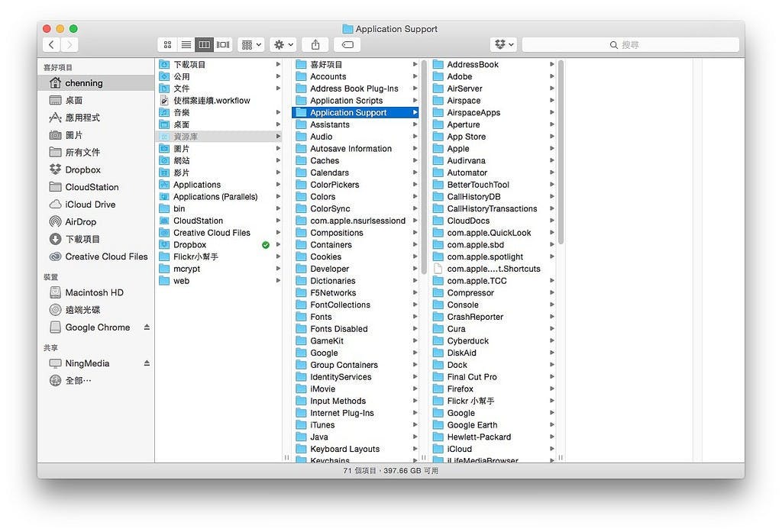Open 所有文件 in the sidebar
The height and width of the screenshot is (532, 782).
96,153
